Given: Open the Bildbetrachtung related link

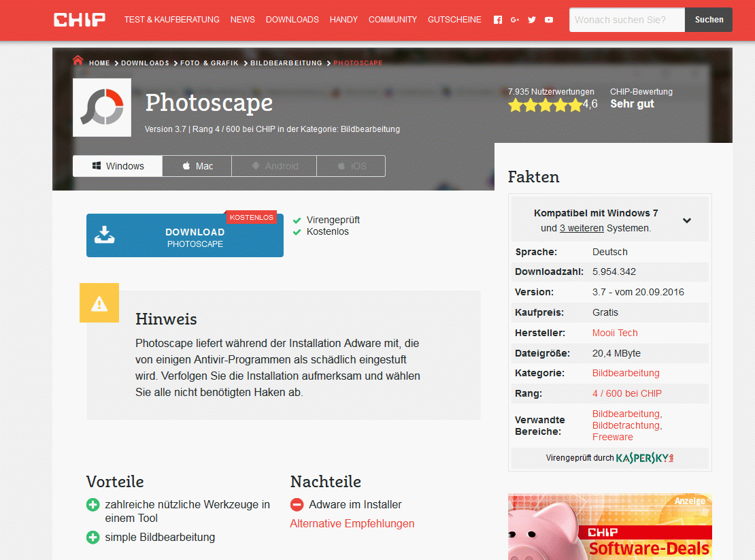Looking at the screenshot, I should click(x=627, y=426).
